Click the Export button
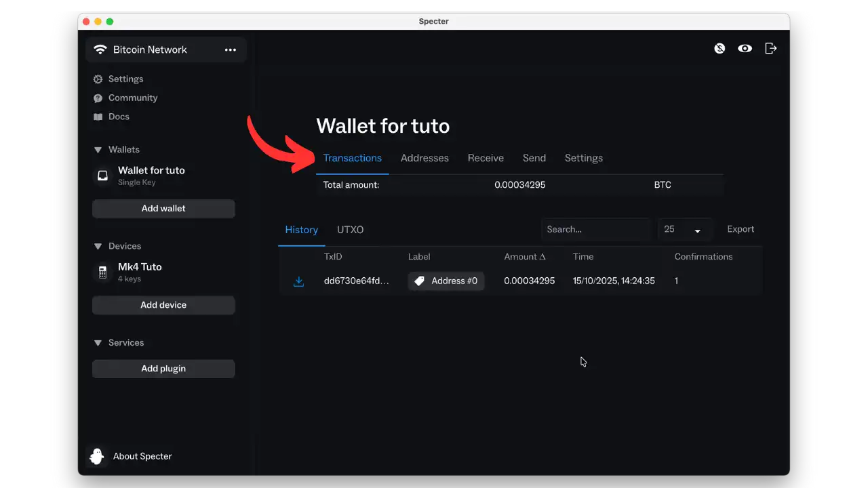Screen dimensions: 868x488 [x=741, y=229]
